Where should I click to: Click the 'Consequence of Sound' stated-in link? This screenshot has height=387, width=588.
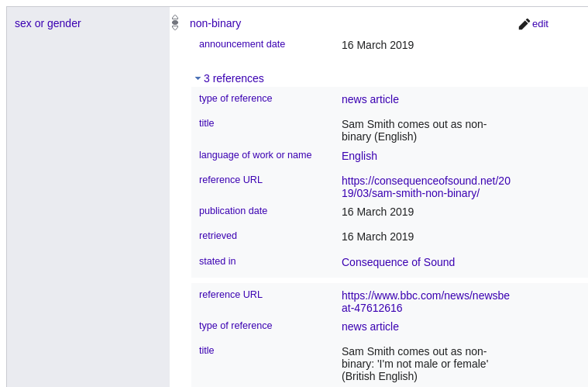(397, 262)
